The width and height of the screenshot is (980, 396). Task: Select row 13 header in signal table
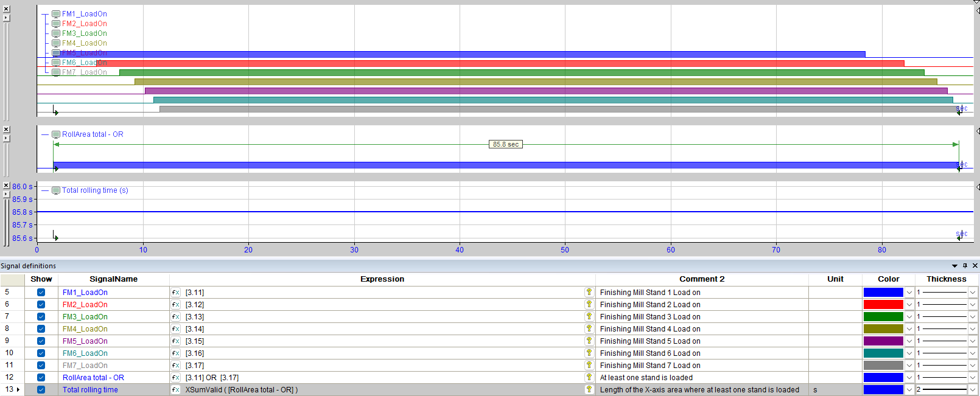(x=12, y=389)
